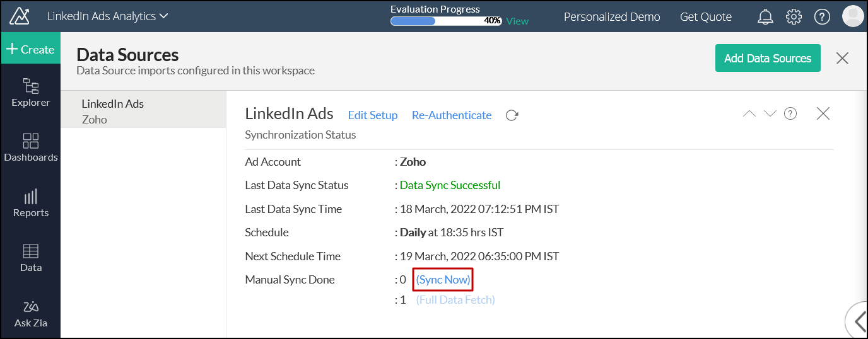Expand the side panel arrow at right edge
Screen dimensions: 868x339
click(858, 321)
